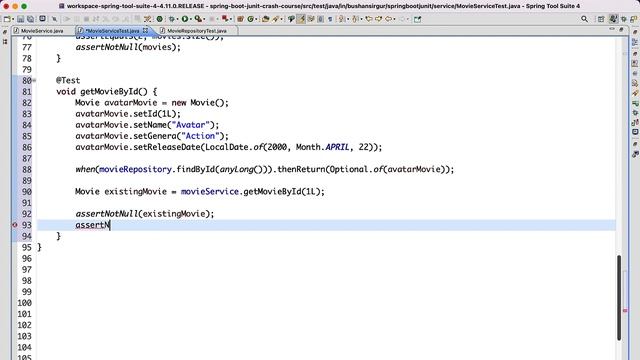The width and height of the screenshot is (640, 360).
Task: Click the Run External Tools icon
Action: [198, 19]
